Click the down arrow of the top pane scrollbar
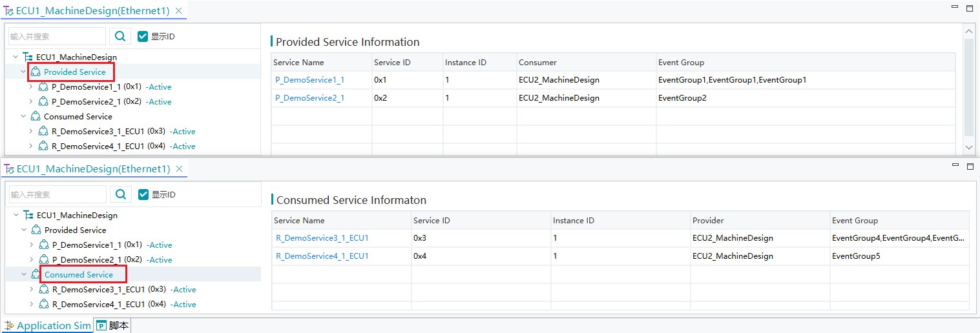 point(968,148)
